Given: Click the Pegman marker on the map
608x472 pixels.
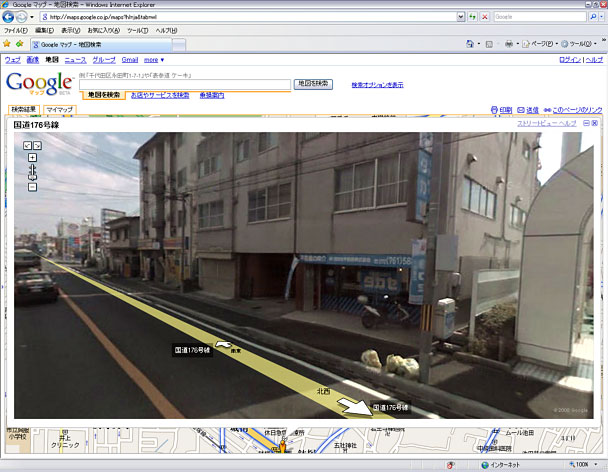Looking at the screenshot, I should [283, 446].
